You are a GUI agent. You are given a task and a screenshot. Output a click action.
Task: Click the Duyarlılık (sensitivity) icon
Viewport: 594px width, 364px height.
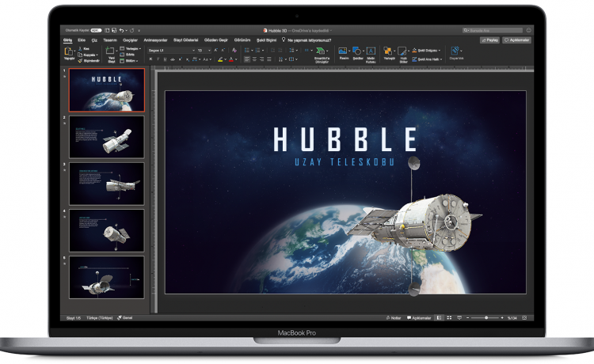pyautogui.click(x=455, y=51)
